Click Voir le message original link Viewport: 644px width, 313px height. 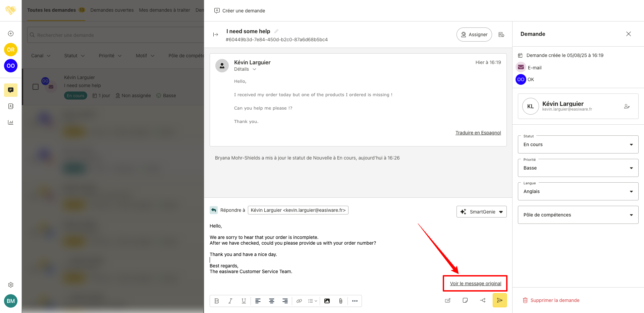pos(475,284)
